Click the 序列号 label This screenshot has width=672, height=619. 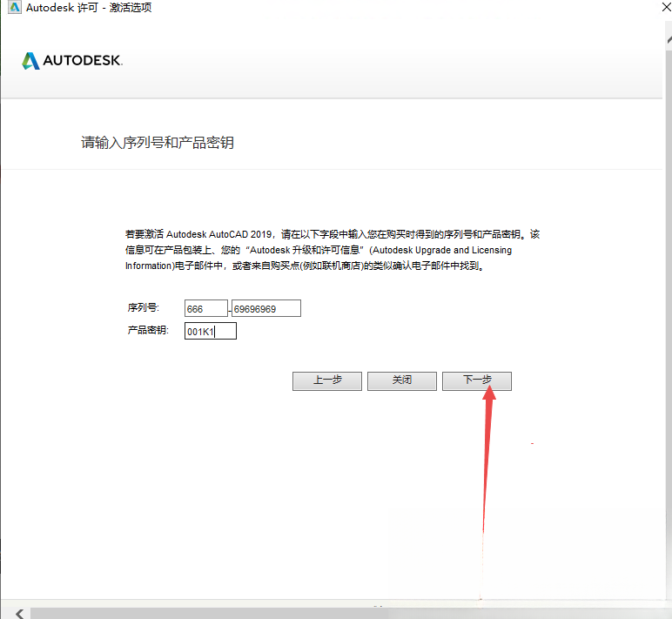pyautogui.click(x=143, y=308)
